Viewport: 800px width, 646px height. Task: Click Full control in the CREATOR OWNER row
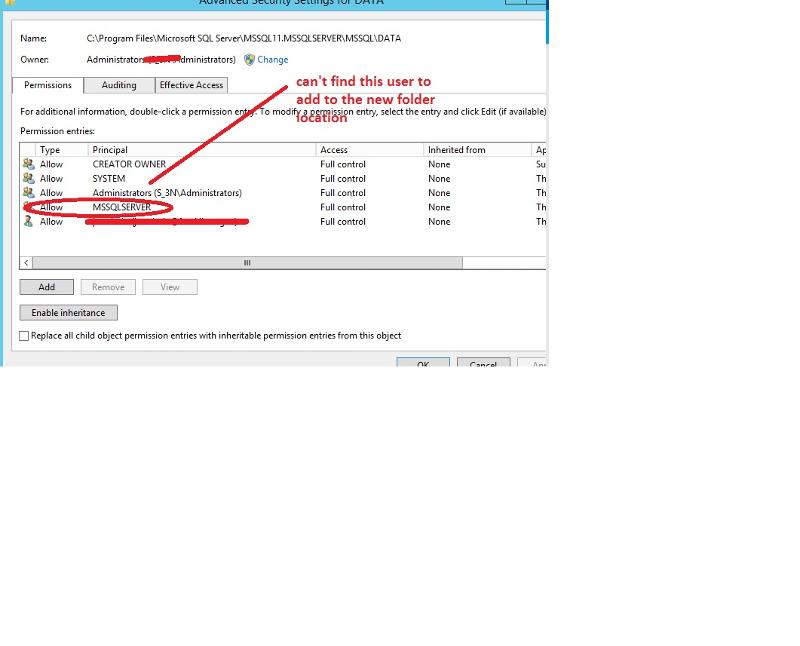[343, 164]
